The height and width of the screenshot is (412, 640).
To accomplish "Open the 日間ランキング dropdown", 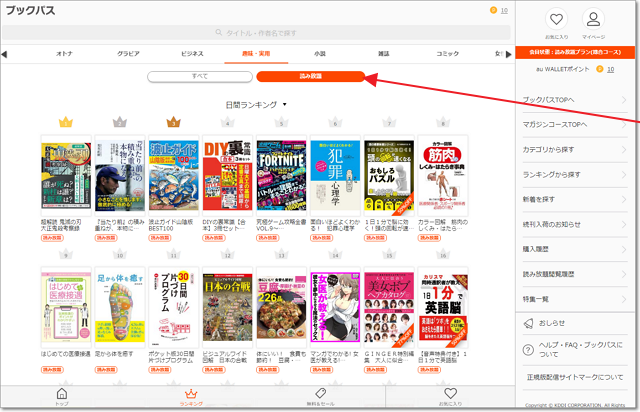I will [256, 104].
